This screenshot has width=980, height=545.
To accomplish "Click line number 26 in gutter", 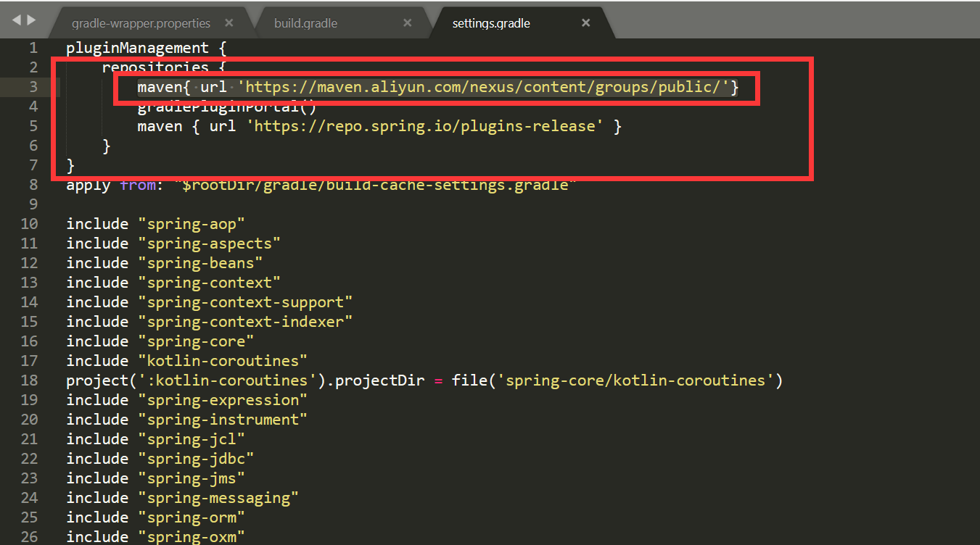I will pyautogui.click(x=30, y=537).
